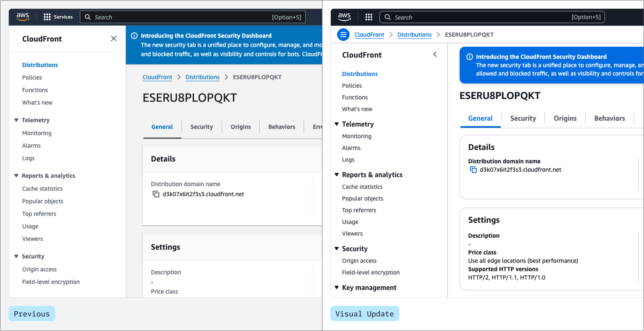Collapse the Key management section
This screenshot has width=644, height=331.
click(x=336, y=288)
